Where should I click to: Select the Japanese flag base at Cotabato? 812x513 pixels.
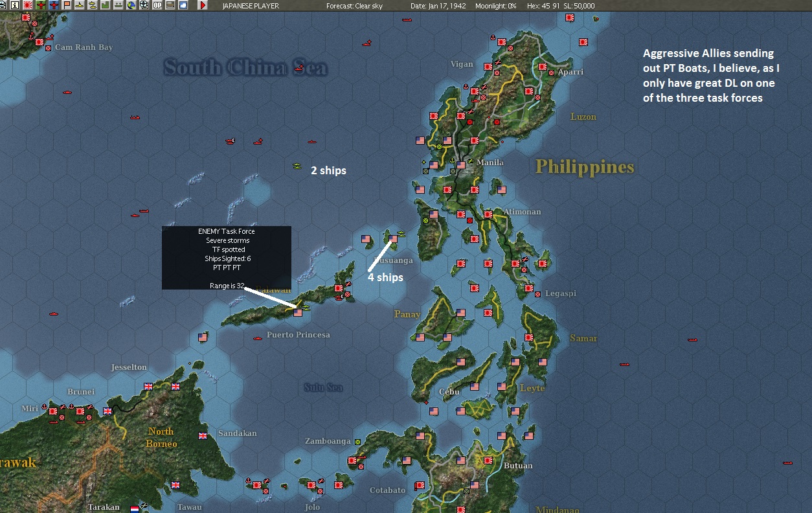point(420,484)
